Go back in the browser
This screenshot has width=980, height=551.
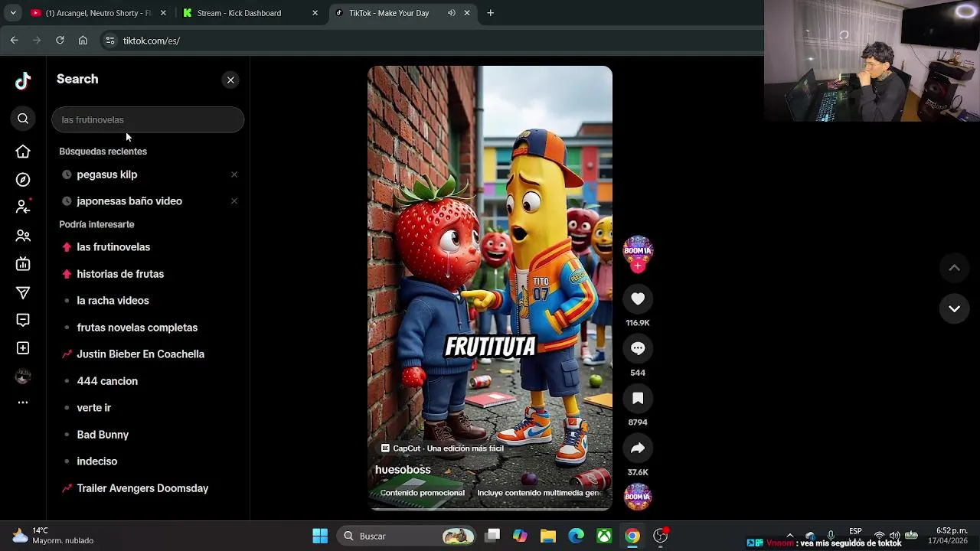coord(14,41)
